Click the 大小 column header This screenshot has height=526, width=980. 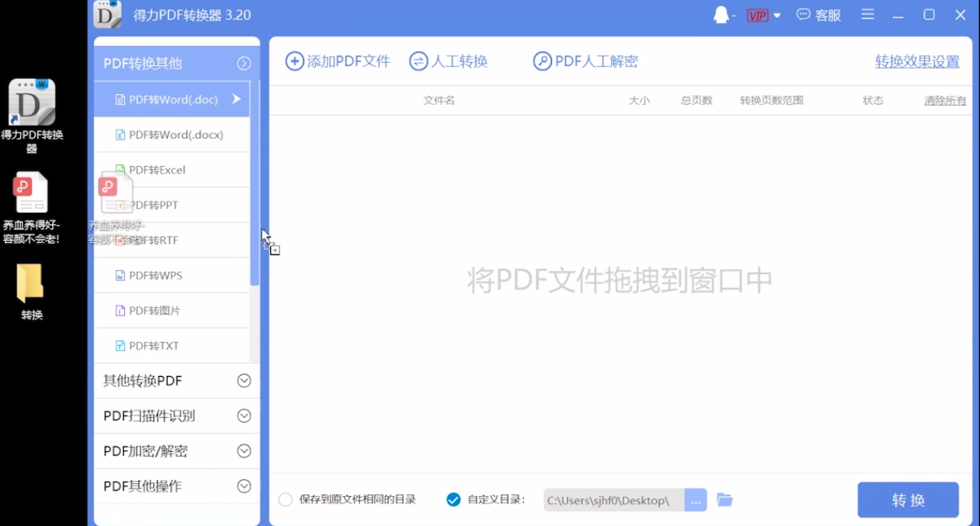639,100
